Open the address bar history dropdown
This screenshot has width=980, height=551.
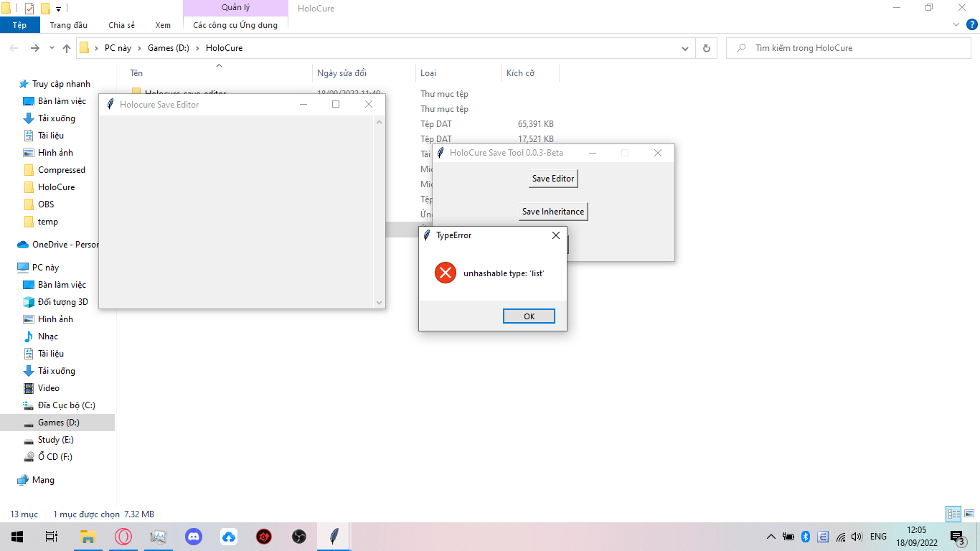coord(684,47)
